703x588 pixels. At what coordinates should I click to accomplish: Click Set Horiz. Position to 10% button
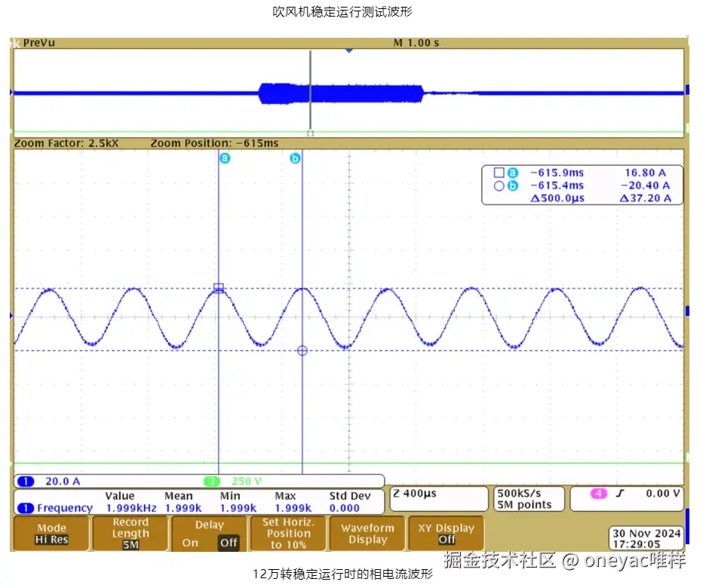click(x=288, y=533)
